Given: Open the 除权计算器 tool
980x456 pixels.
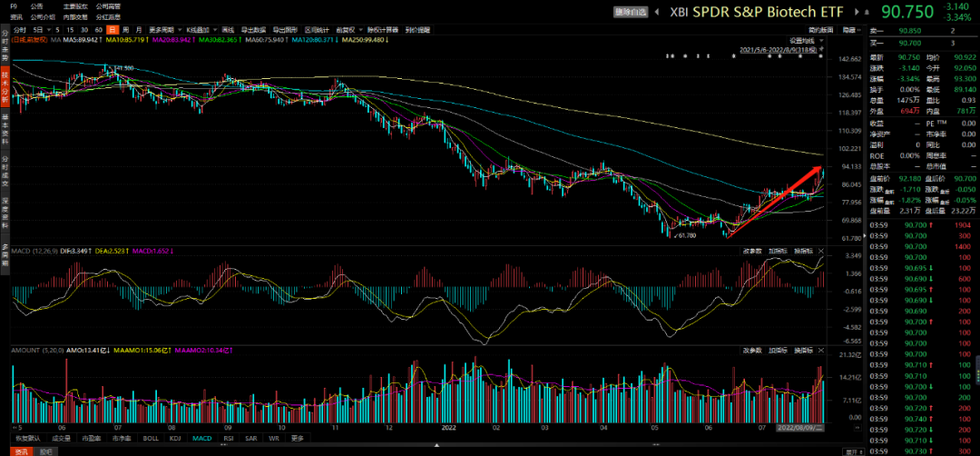Looking at the screenshot, I should pos(383,29).
